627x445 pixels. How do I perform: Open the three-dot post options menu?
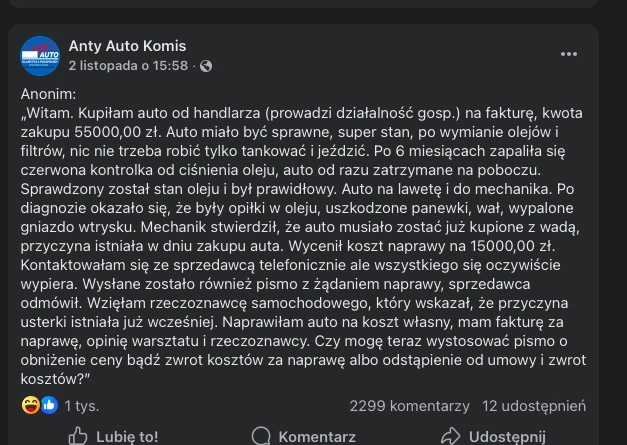click(569, 54)
